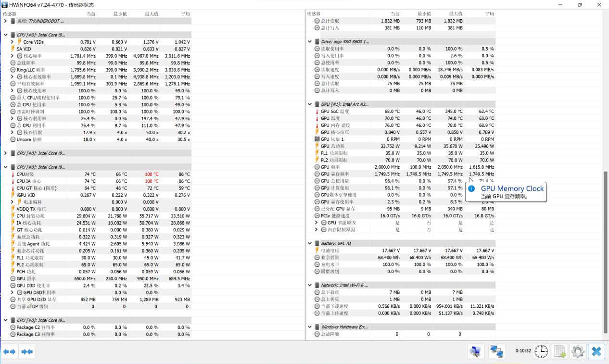Click the expand columns outward-arrows icon

click(x=9, y=352)
